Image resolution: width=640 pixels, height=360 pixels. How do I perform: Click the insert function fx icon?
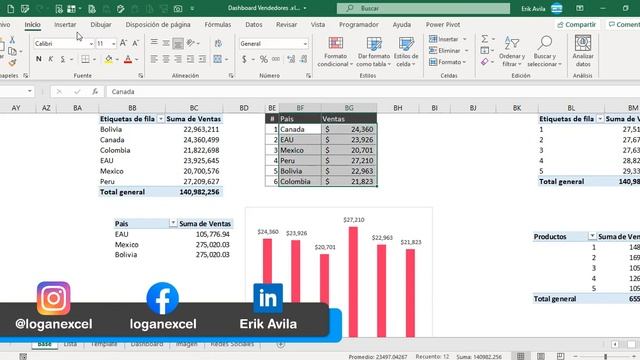click(95, 91)
